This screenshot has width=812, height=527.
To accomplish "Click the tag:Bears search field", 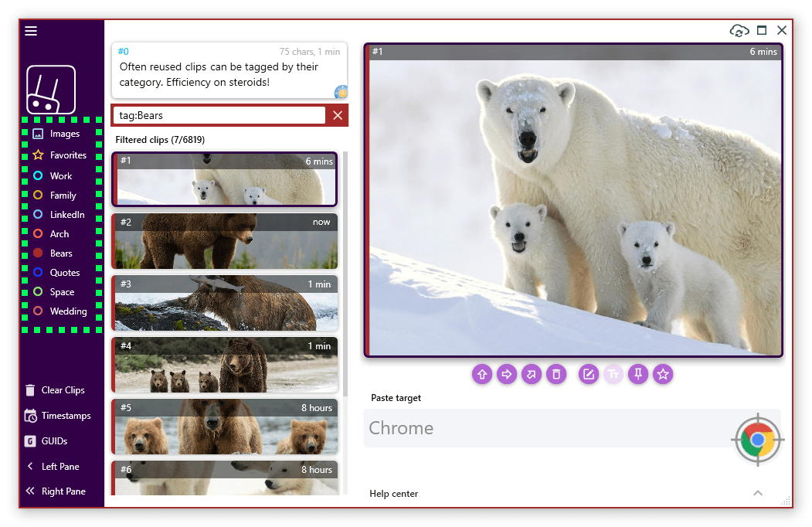I will pos(219,115).
